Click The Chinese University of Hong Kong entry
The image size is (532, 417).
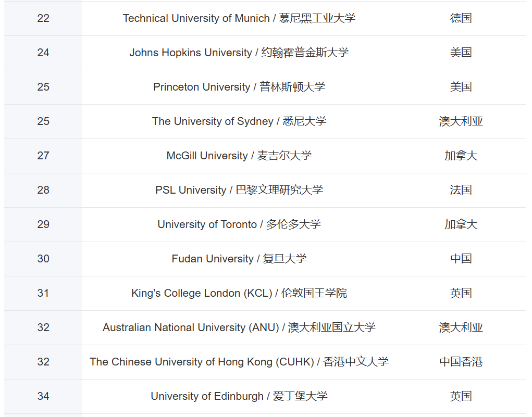[239, 362]
